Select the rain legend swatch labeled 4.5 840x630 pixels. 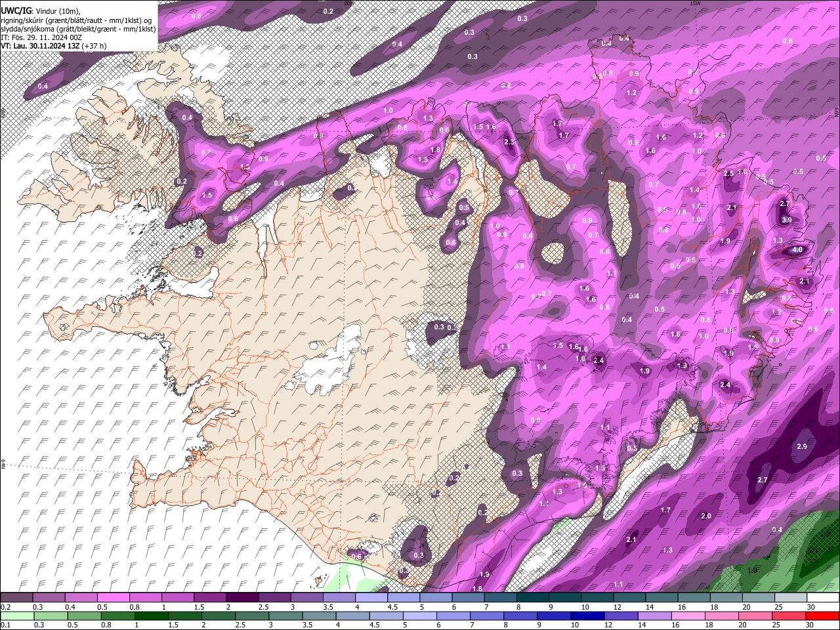[386, 616]
